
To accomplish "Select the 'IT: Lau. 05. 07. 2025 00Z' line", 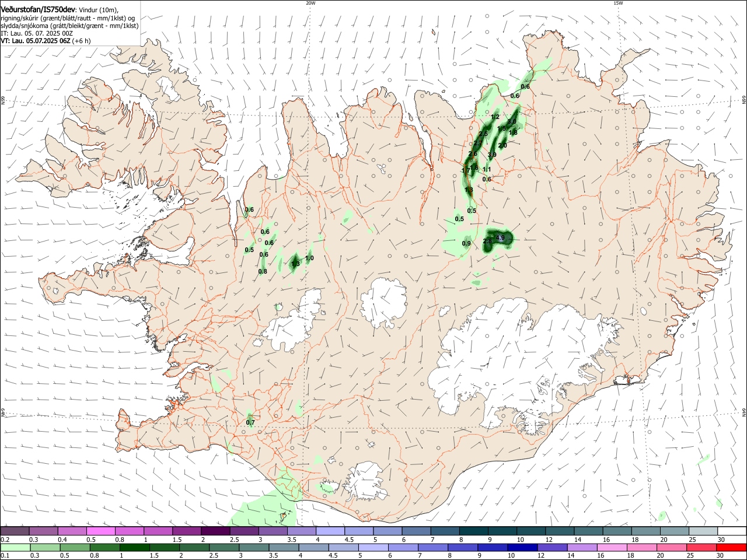I will [37, 33].
